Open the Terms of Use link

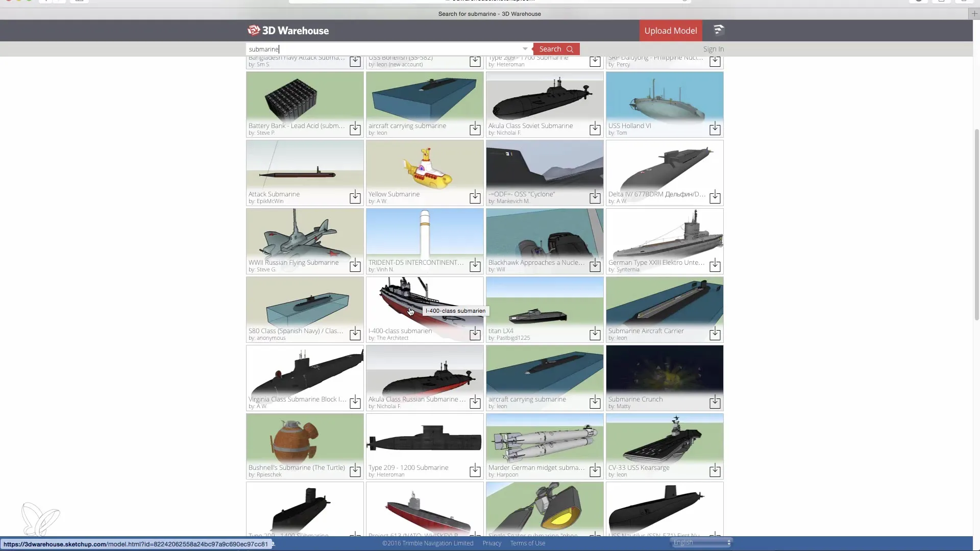[528, 543]
